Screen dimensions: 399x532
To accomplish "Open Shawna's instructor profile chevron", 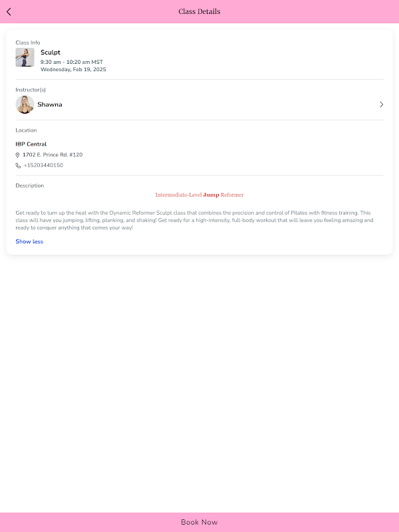I will (381, 104).
